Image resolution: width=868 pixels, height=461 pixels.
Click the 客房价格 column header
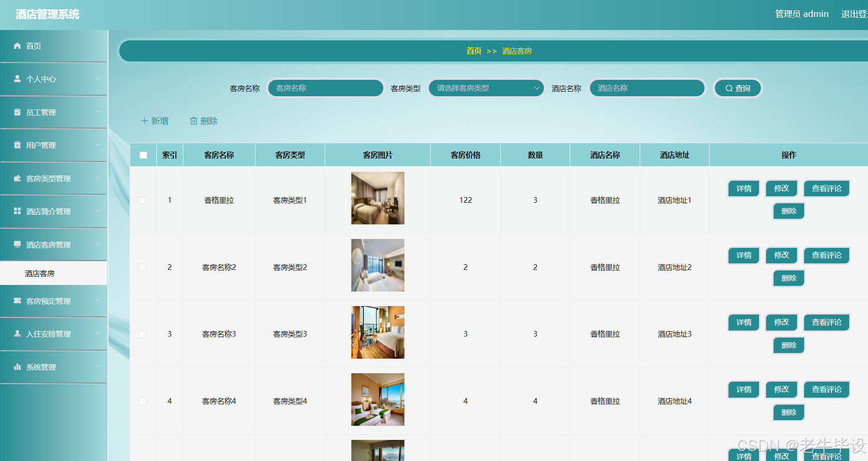point(465,155)
